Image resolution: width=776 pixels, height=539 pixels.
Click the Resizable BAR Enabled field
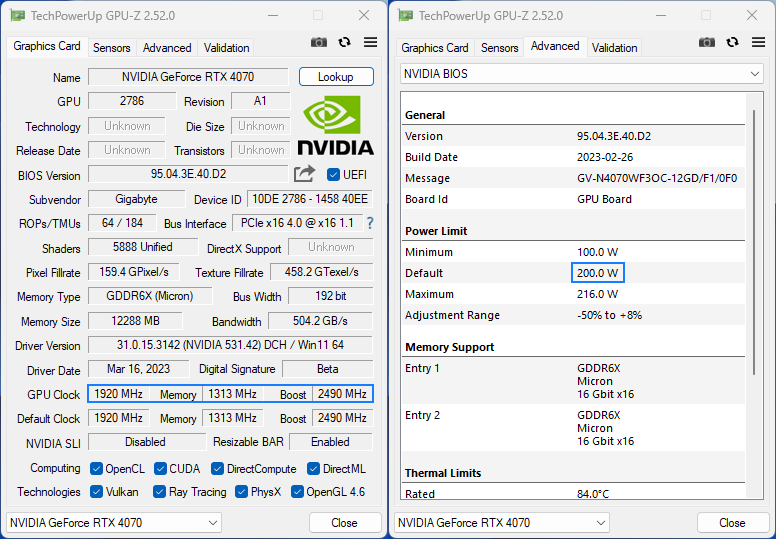pos(331,442)
